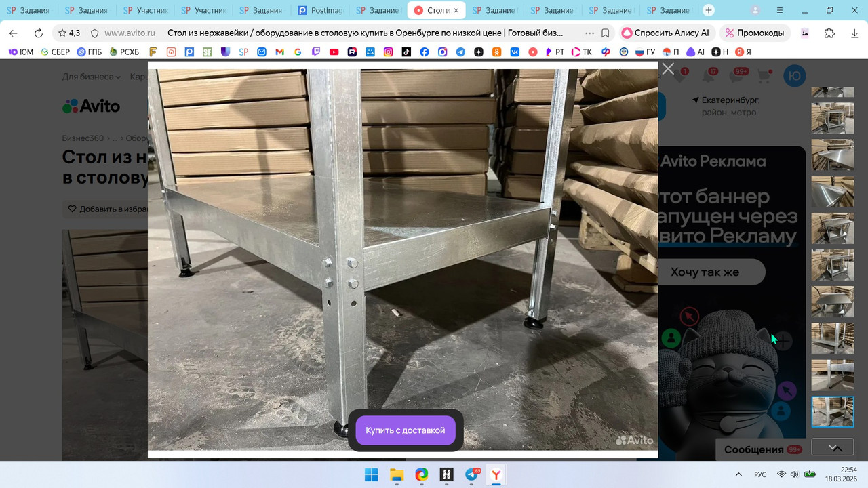Open the Telegram bookmark in bookmarks bar
Viewport: 868px width, 488px height.
click(x=460, y=52)
